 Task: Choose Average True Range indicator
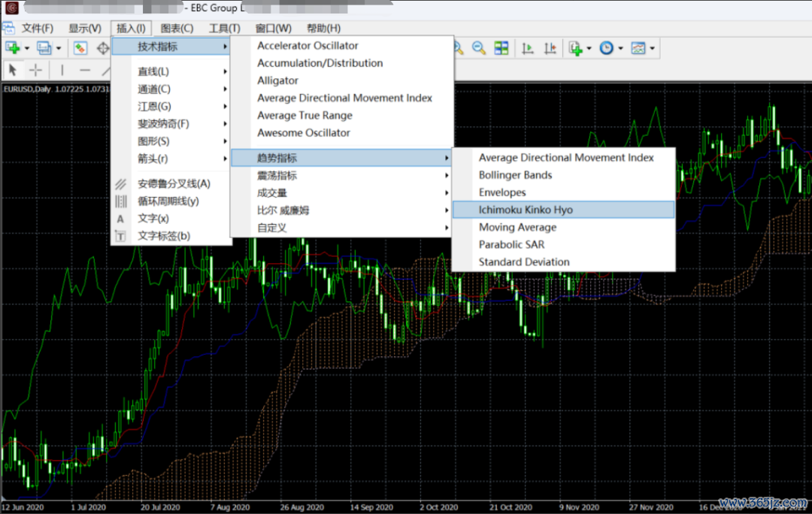(x=342, y=116)
